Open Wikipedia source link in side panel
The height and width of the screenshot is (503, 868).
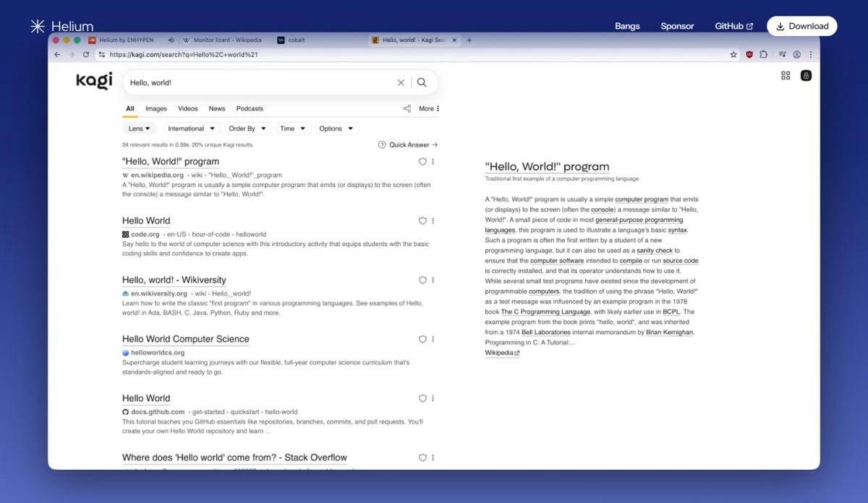[x=502, y=353]
